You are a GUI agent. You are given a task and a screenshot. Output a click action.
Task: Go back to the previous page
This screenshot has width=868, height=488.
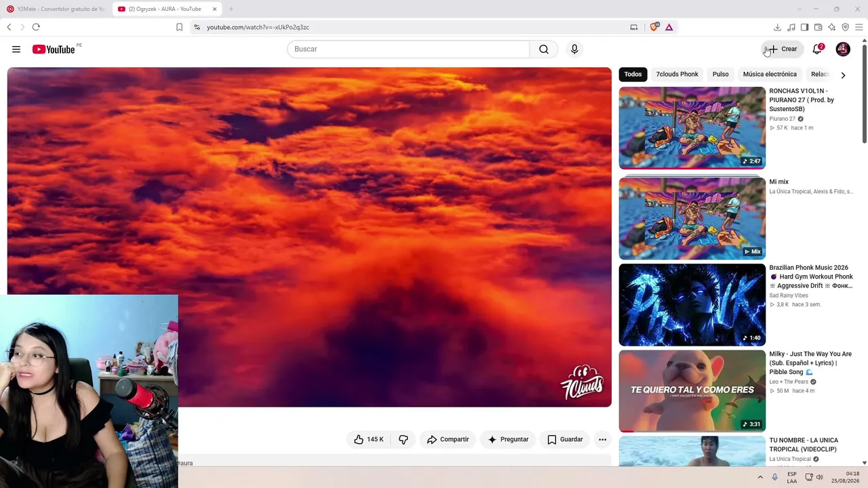point(9,27)
